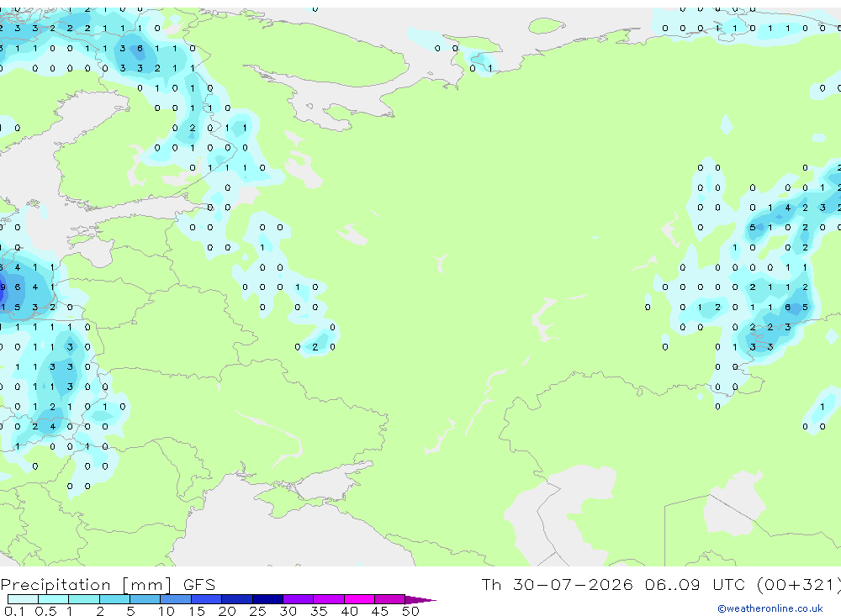Viewport: 841px width, 616px height.
Task: Click the 'Th 30-07-2026' date text
Action: tap(557, 584)
